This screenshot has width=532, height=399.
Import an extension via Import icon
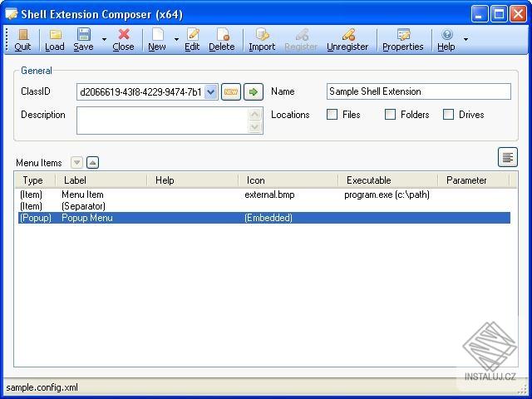pyautogui.click(x=262, y=40)
